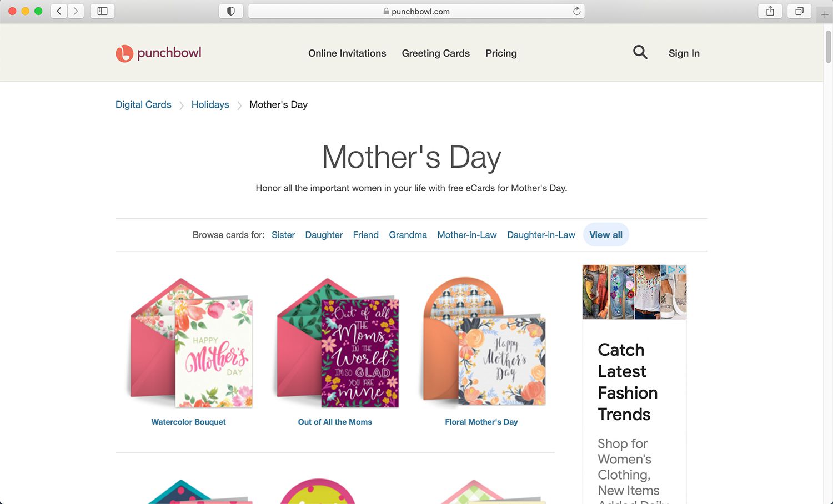Go forward with Safari's forward arrow
Image resolution: width=833 pixels, height=504 pixels.
click(76, 11)
